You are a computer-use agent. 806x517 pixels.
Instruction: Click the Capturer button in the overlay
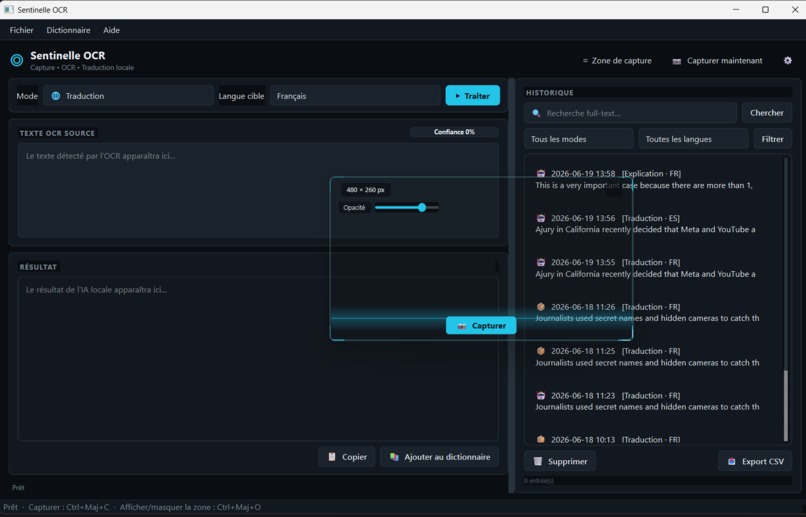click(x=481, y=325)
